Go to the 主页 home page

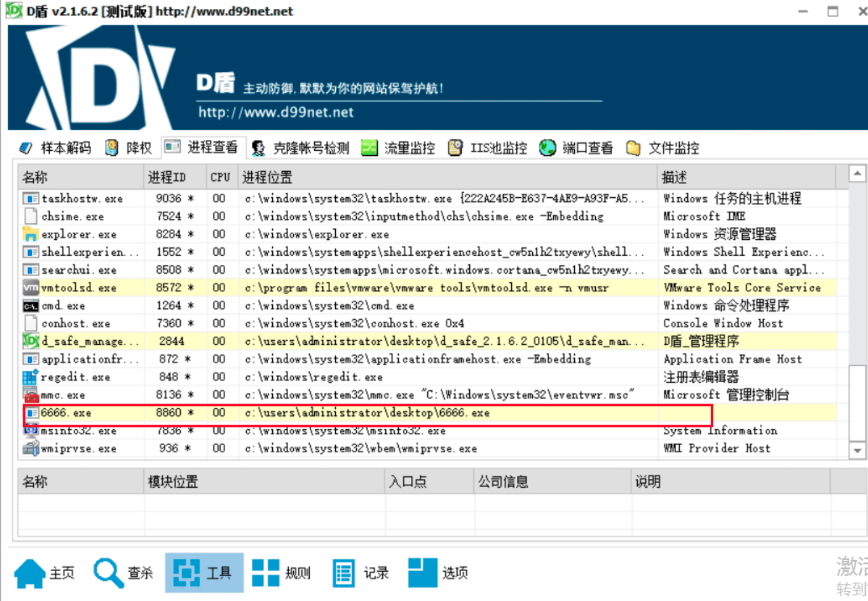tap(44, 573)
